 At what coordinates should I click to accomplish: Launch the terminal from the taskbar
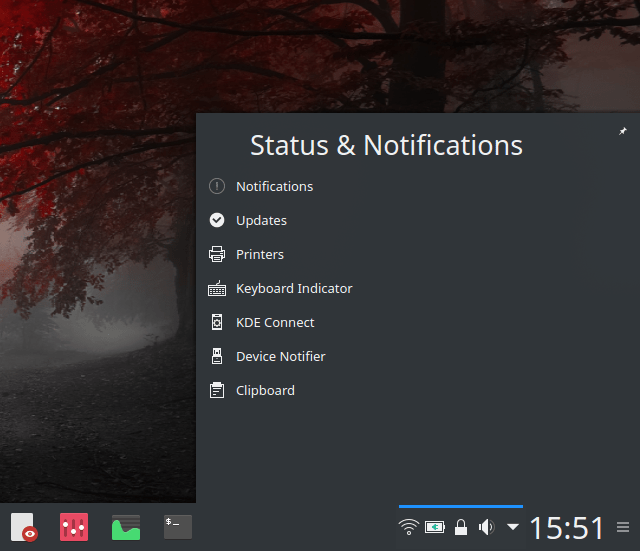[178, 527]
